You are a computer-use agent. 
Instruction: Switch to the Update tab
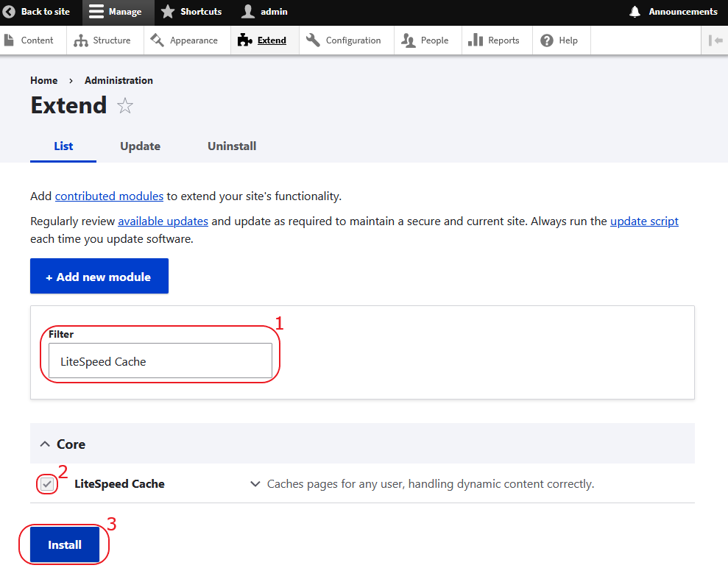(x=140, y=146)
